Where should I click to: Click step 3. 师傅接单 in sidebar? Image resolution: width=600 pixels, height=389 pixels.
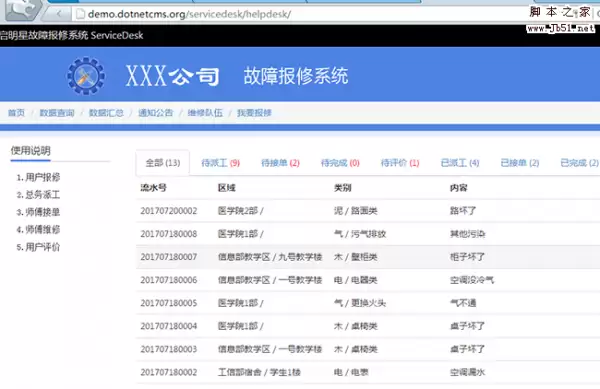point(38,212)
